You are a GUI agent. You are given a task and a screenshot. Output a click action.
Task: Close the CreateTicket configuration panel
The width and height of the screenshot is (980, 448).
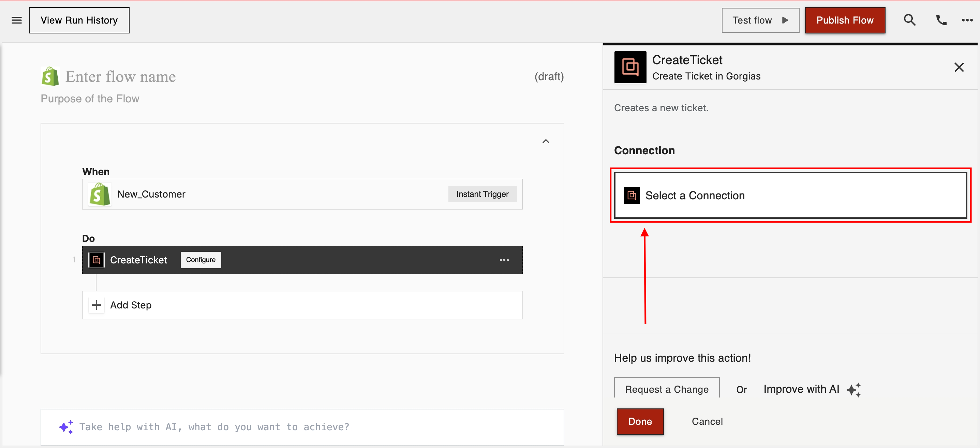point(959,67)
